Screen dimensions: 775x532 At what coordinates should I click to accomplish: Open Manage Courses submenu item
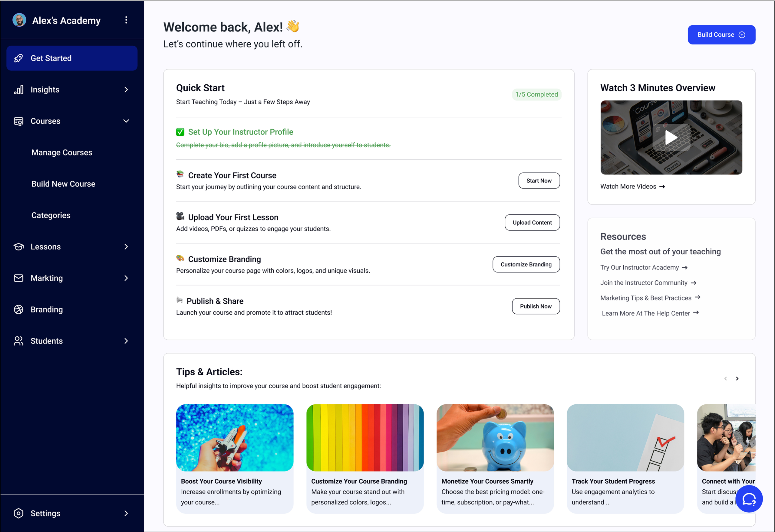click(x=62, y=153)
